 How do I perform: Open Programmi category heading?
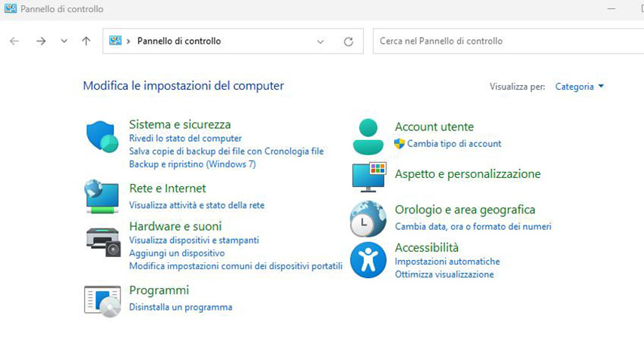159,290
